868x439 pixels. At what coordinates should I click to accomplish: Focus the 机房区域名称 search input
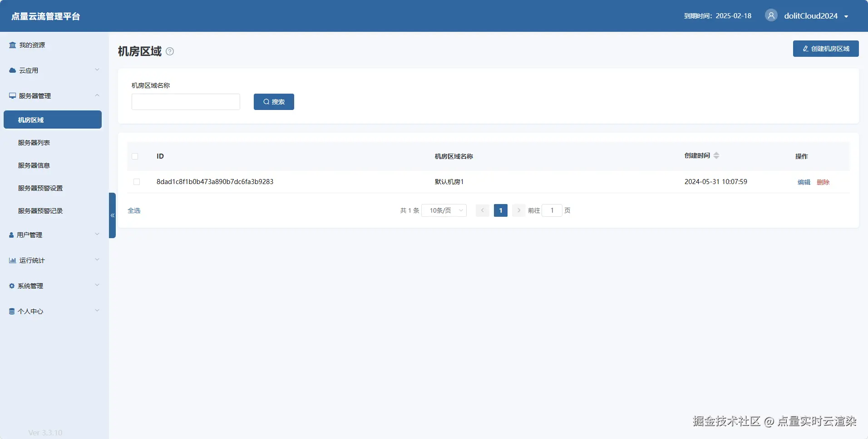186,102
